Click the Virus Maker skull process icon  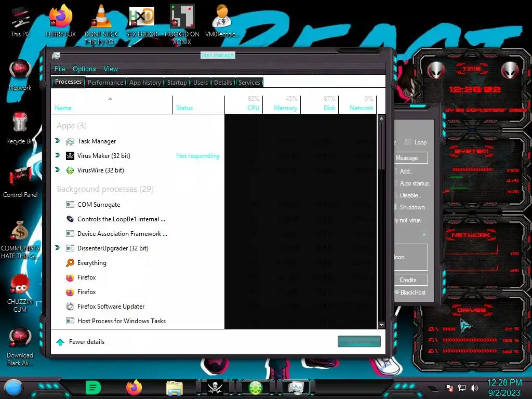70,156
